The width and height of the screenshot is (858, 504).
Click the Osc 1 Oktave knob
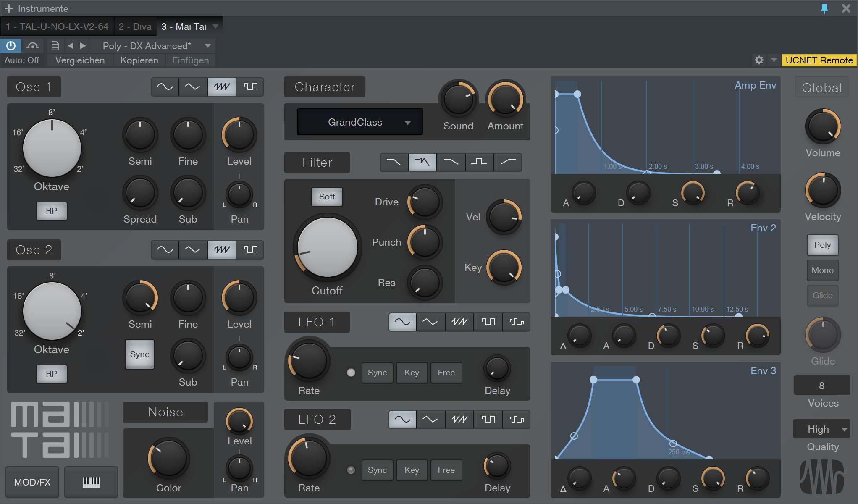(x=52, y=148)
